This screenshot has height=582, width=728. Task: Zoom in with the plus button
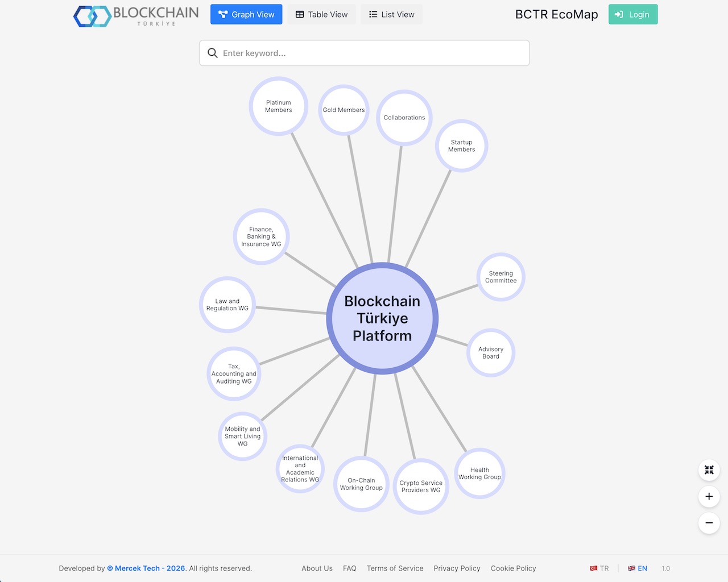[709, 496]
